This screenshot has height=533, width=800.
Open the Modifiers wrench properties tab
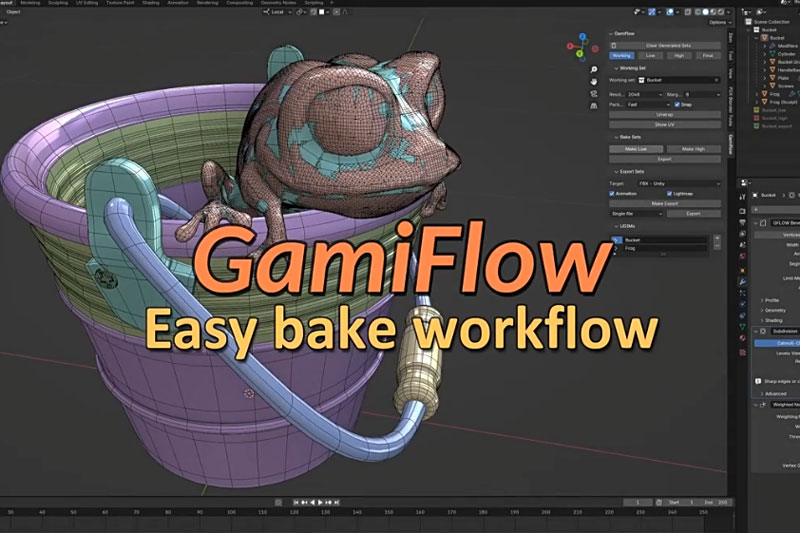pyautogui.click(x=742, y=282)
